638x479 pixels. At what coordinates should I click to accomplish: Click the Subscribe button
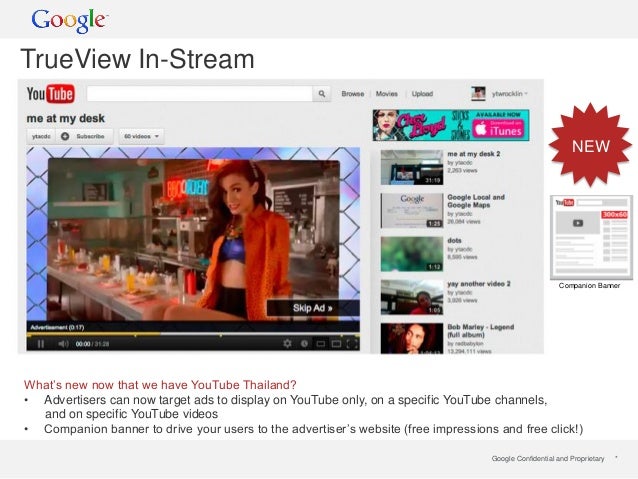coord(85,136)
